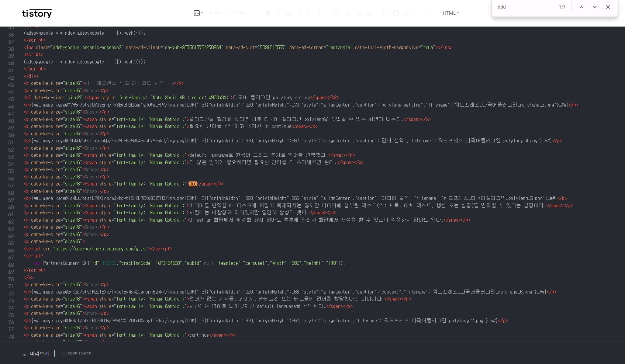The width and height of the screenshot is (625, 364).
Task: Align text center
Action: (x=348, y=13)
